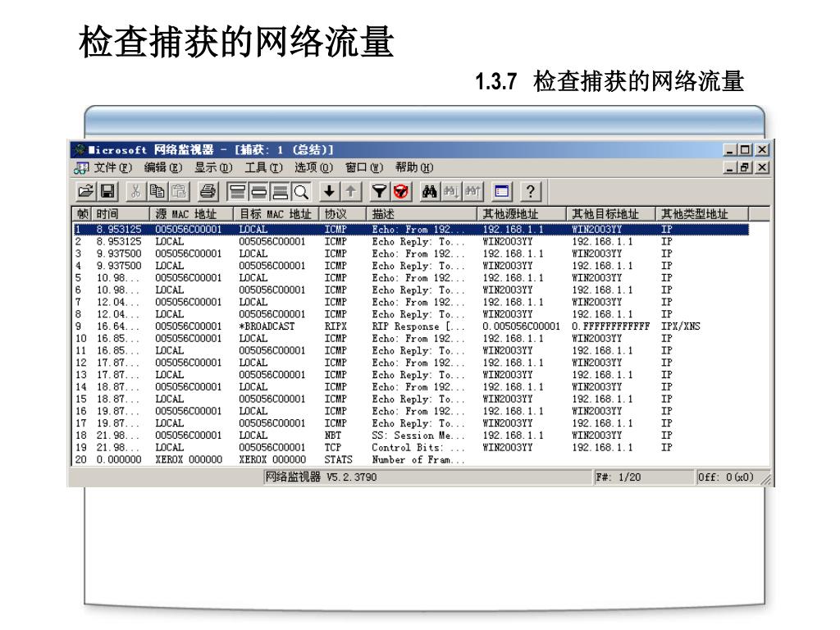Click the 帧 column header
Screen dimensions: 840x630
point(83,214)
